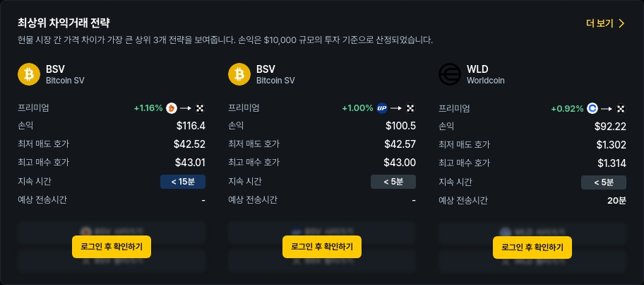The image size is (644, 285).
Task: Click the destination exchange icon in first card
Action: pos(200,109)
